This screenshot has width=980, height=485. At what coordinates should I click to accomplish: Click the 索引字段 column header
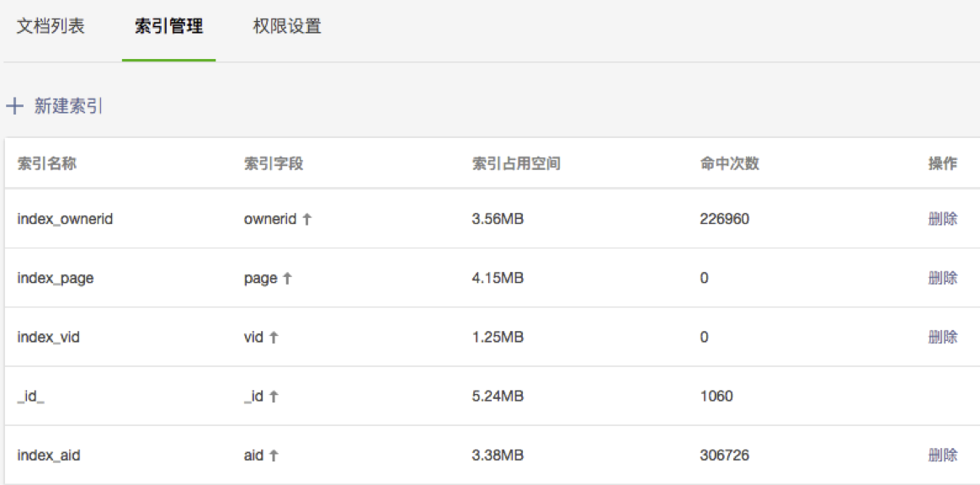click(273, 163)
